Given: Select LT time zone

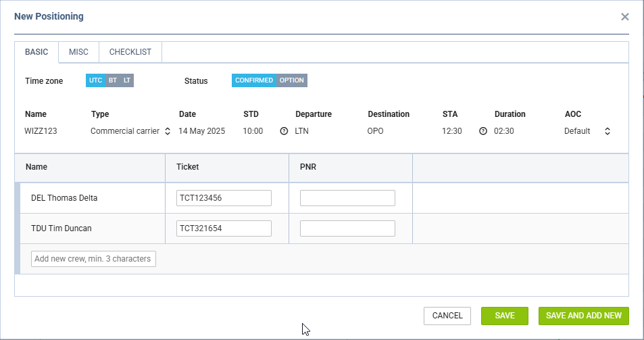Looking at the screenshot, I should pos(127,80).
